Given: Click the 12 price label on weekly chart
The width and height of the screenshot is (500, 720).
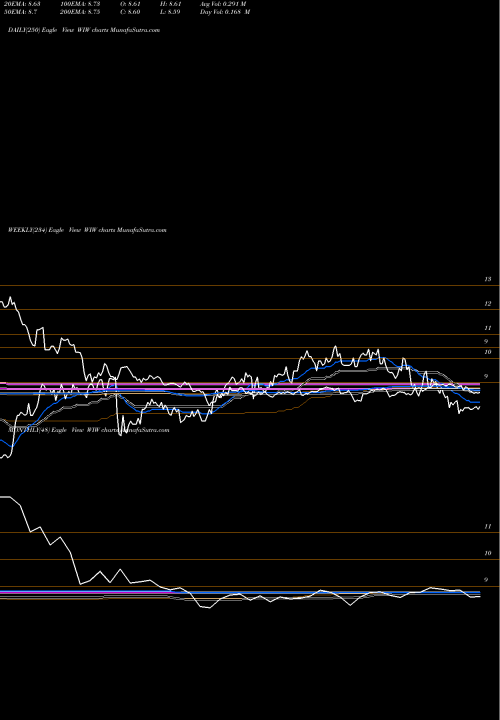Looking at the screenshot, I should coord(489,304).
